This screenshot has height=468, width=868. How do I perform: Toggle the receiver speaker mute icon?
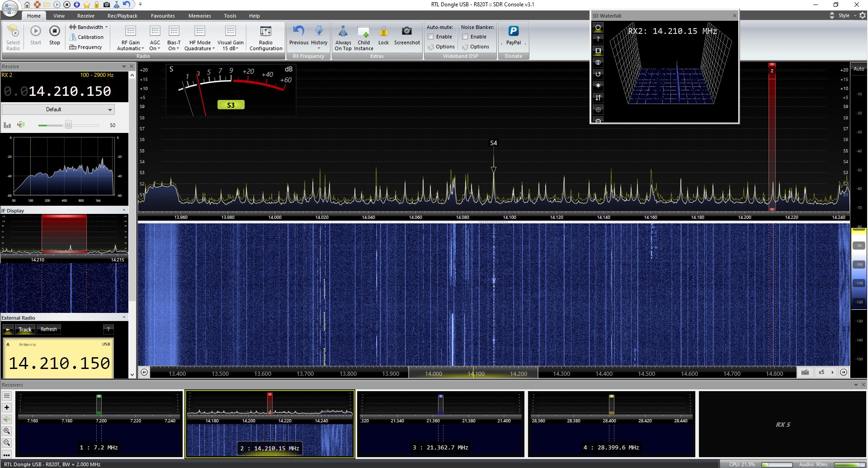(21, 125)
